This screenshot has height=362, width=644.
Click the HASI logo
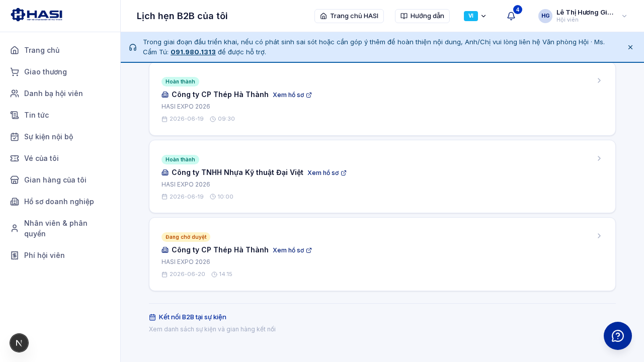37,15
